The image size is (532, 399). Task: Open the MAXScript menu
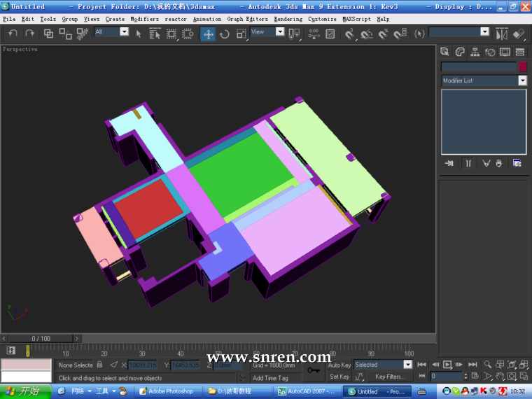[356, 19]
